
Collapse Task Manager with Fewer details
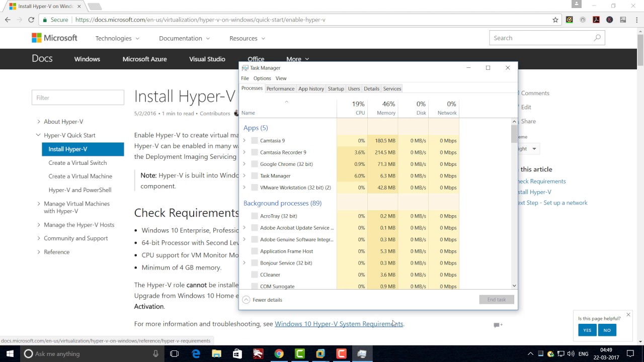coord(262,300)
